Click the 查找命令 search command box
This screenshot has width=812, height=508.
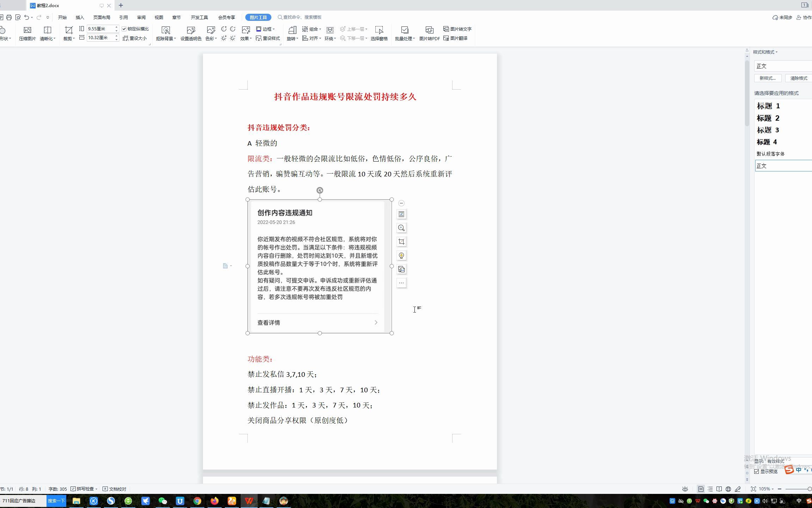[x=300, y=17]
